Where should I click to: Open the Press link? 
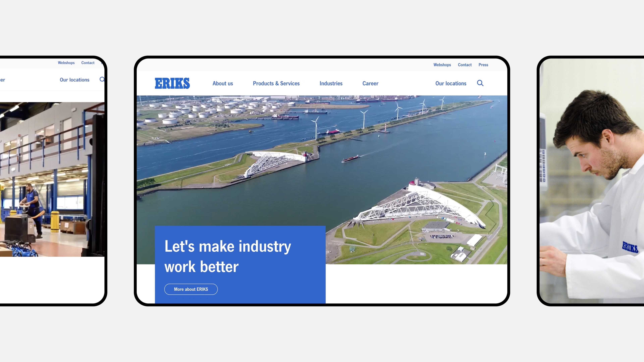[x=483, y=65]
